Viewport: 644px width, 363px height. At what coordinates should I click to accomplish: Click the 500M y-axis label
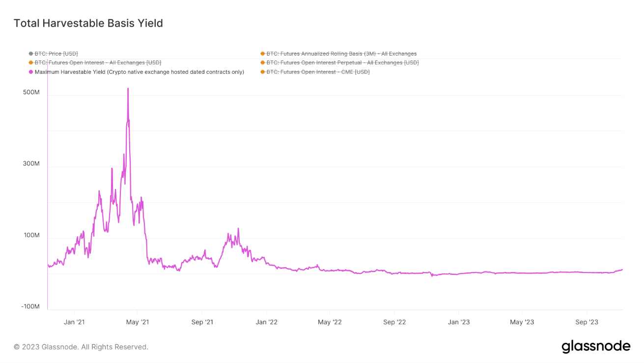(31, 92)
